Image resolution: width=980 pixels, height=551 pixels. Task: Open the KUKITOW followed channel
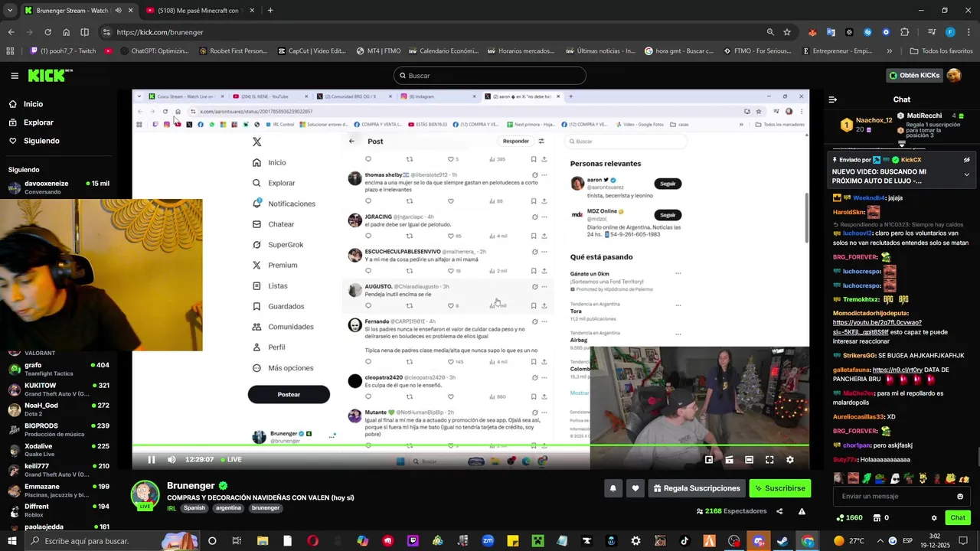(x=58, y=390)
